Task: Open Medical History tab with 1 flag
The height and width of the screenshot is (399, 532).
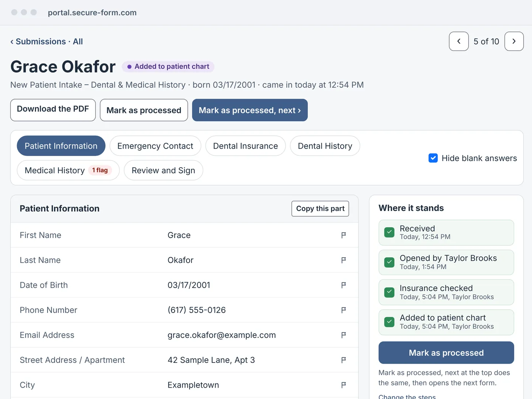Action: click(68, 170)
